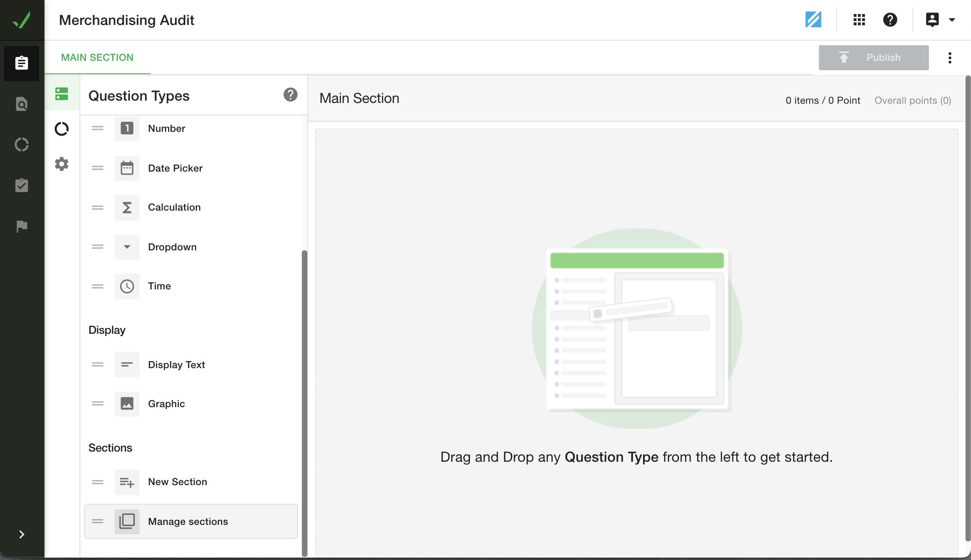
Task: Select the Number label
Action: tap(167, 128)
